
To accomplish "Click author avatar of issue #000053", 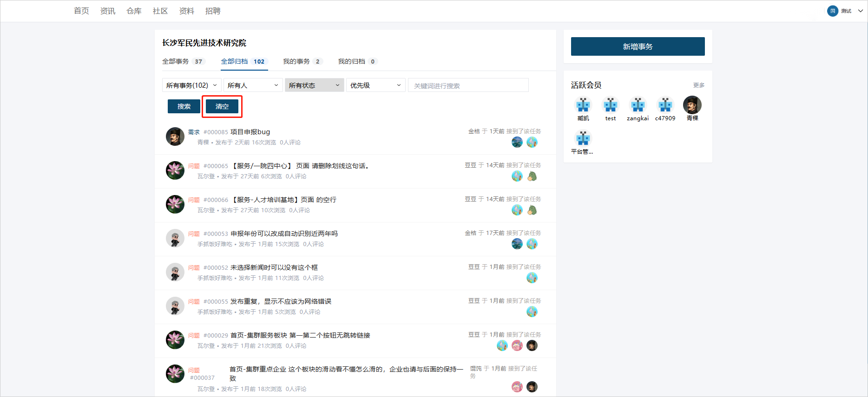I will [175, 238].
